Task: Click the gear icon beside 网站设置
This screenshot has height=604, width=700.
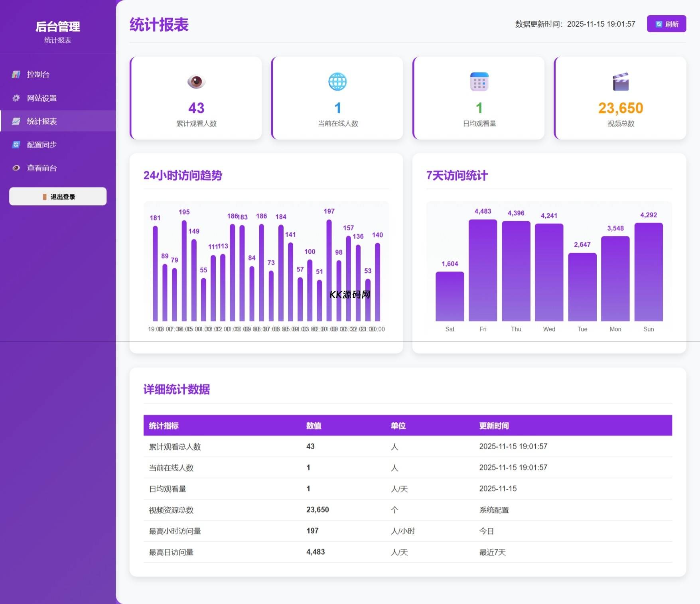Action: click(16, 98)
